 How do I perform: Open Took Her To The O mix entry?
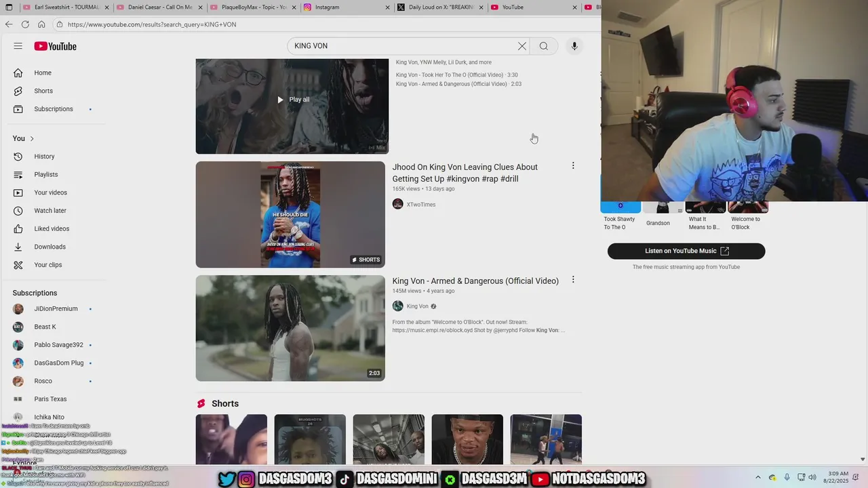click(x=456, y=75)
